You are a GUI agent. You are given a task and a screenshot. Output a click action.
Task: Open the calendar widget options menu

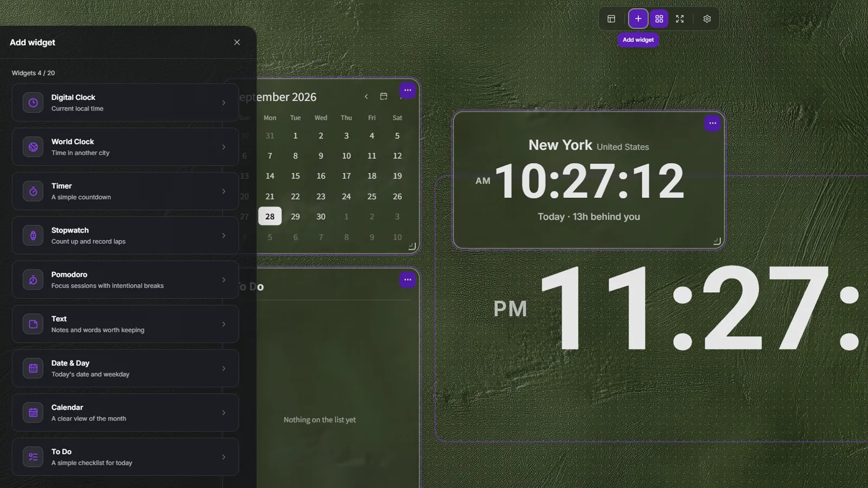point(407,90)
